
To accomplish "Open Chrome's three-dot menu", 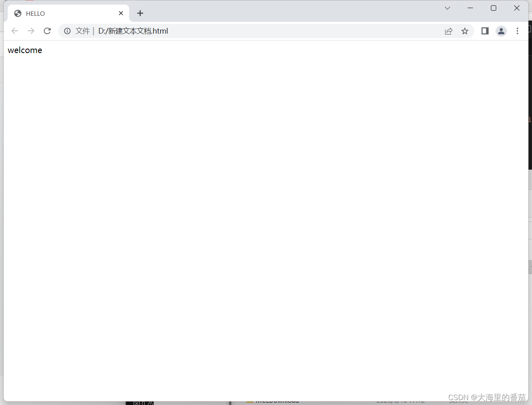I will coord(517,31).
